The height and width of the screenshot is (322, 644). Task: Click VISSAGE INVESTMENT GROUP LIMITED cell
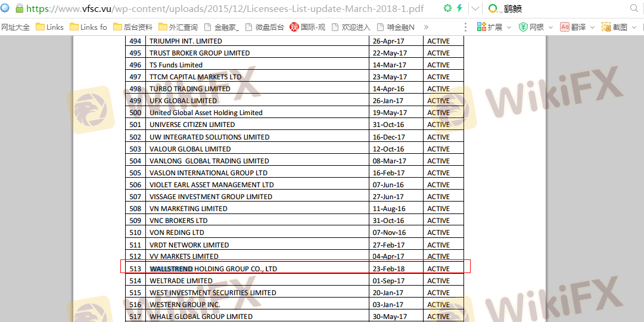(257, 197)
